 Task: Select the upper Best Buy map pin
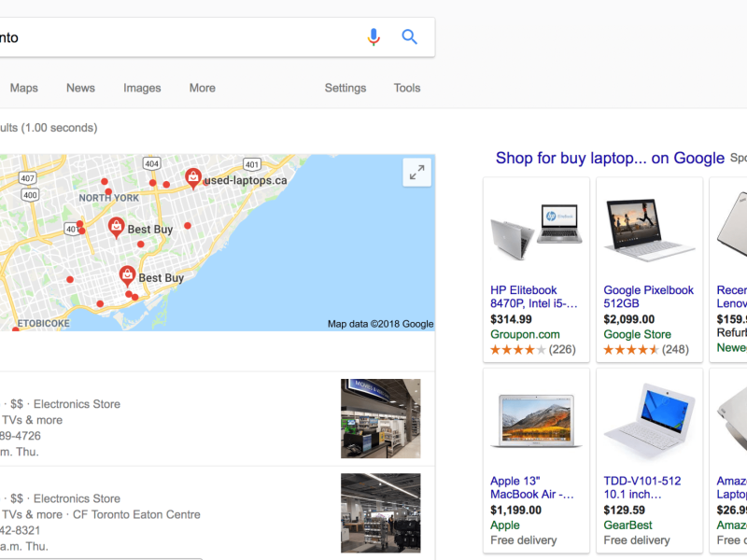click(116, 228)
